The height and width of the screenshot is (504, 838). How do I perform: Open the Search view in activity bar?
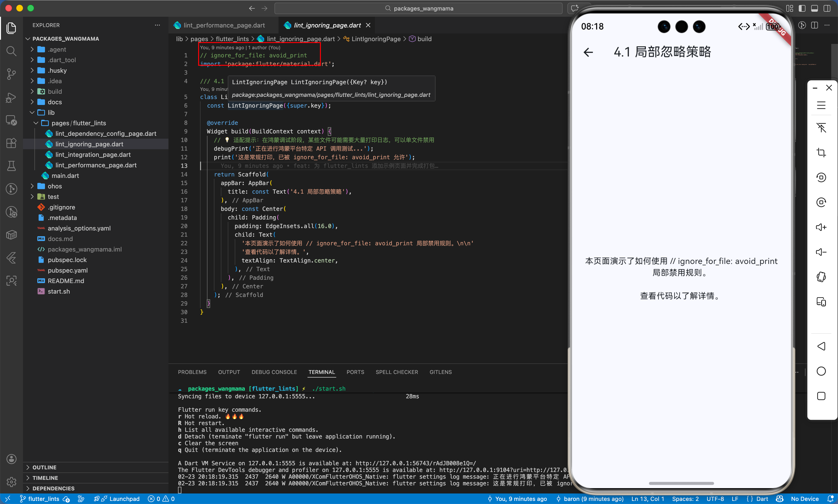click(x=11, y=51)
